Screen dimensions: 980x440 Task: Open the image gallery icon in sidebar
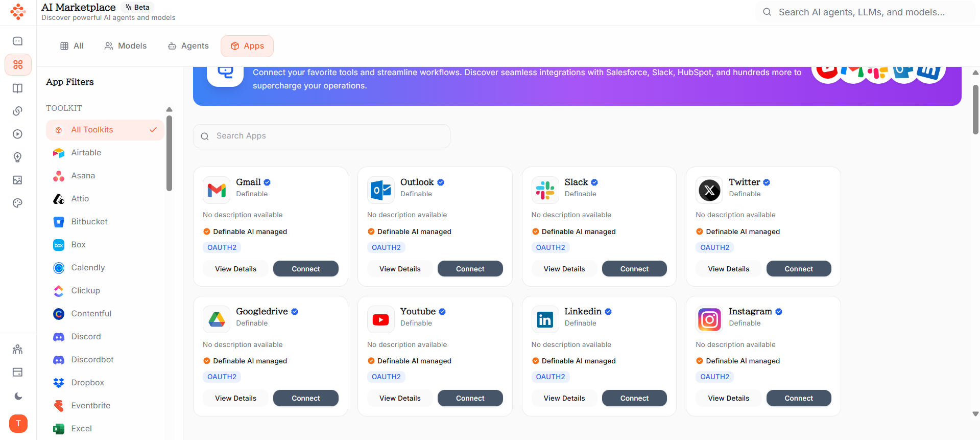click(18, 180)
